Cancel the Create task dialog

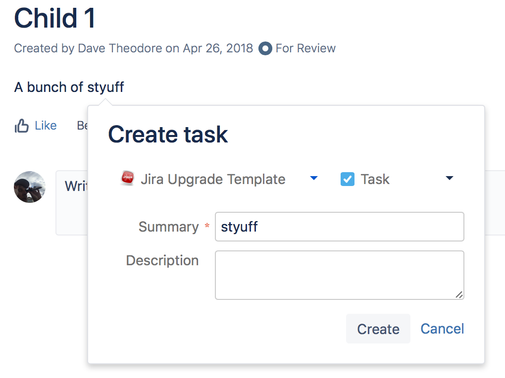442,329
